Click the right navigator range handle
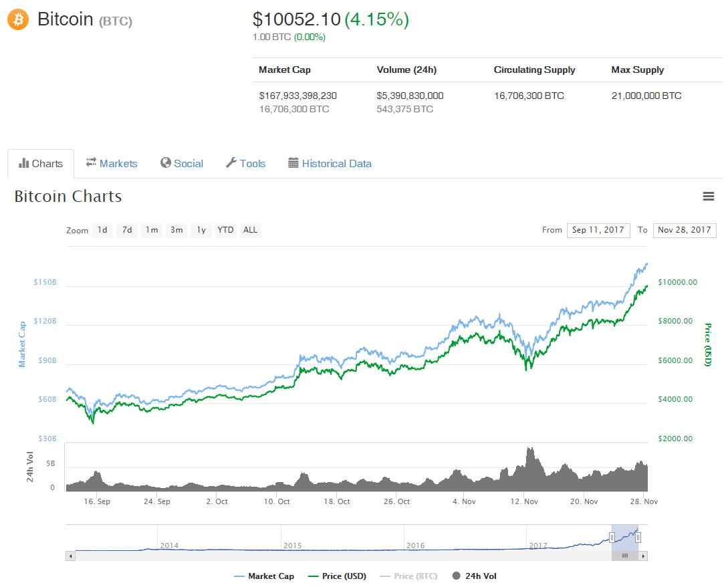Screen dimensions: 728x587 (638, 538)
